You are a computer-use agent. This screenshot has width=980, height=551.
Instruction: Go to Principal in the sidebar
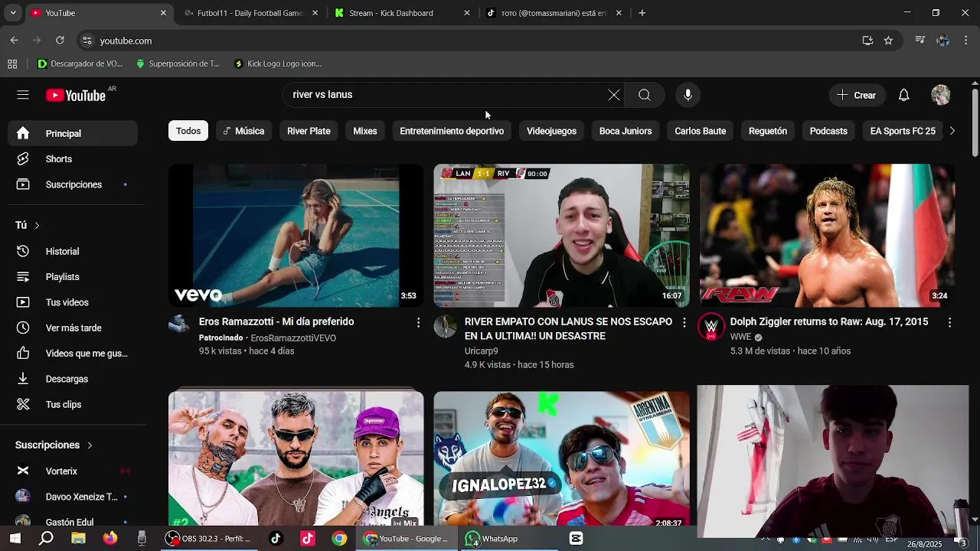pos(73,133)
